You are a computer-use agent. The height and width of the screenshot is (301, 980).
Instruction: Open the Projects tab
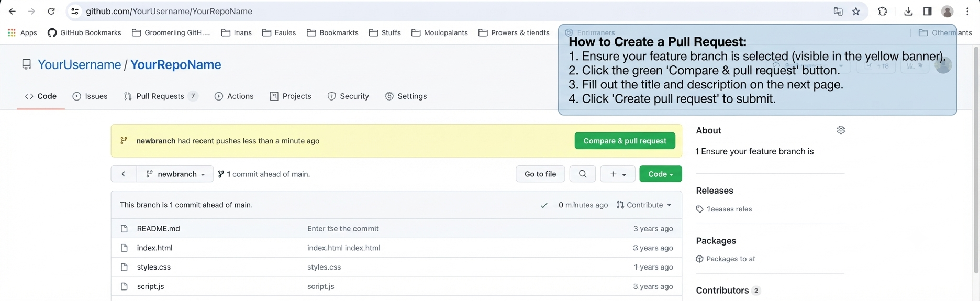click(291, 96)
